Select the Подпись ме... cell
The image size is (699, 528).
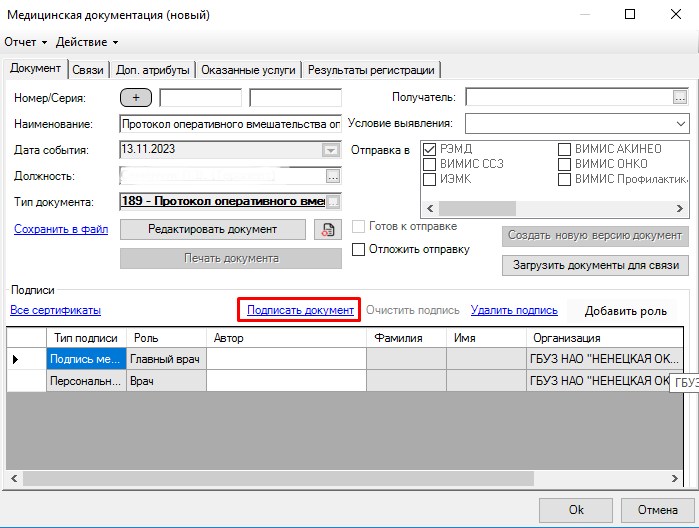pos(86,359)
